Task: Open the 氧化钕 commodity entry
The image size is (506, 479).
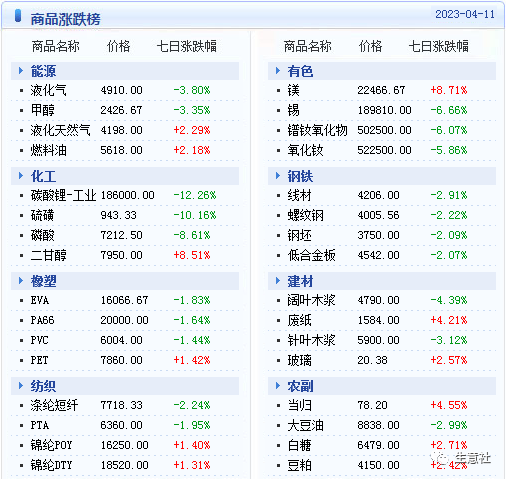Action: pos(305,150)
